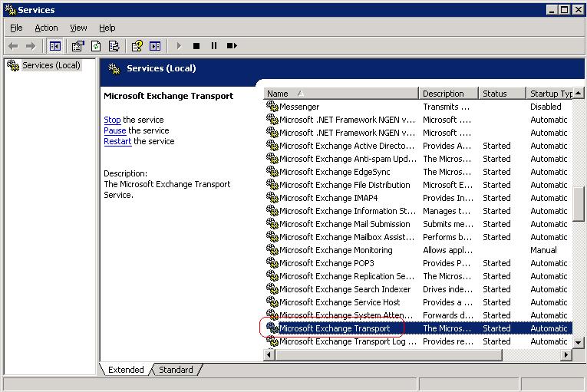This screenshot has width=587, height=392.
Task: Select Microsoft Exchange Transport Log row
Action: pyautogui.click(x=417, y=341)
